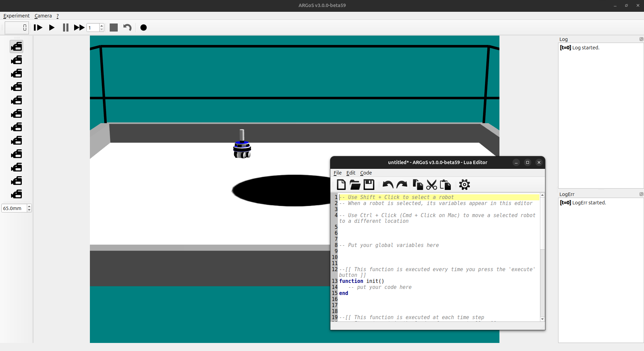
Task: Save the Lua script
Action: [x=369, y=185]
